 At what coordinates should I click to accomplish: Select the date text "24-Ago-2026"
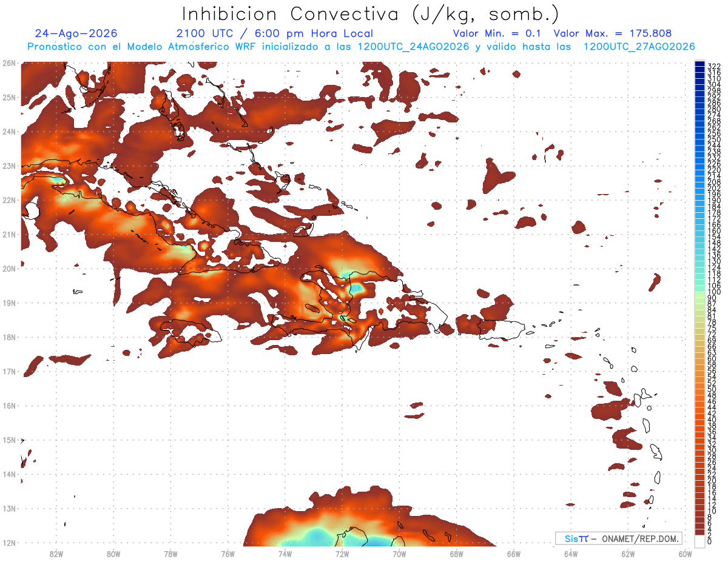click(x=76, y=33)
